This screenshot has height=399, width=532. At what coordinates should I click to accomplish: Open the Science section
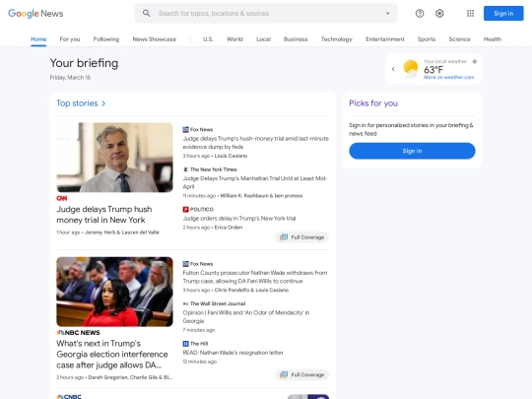(459, 39)
